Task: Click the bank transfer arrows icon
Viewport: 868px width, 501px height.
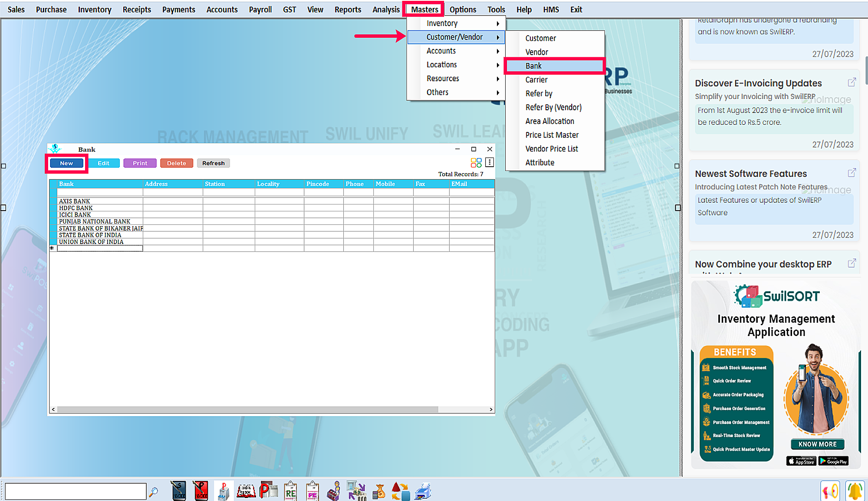Action: pos(356,491)
